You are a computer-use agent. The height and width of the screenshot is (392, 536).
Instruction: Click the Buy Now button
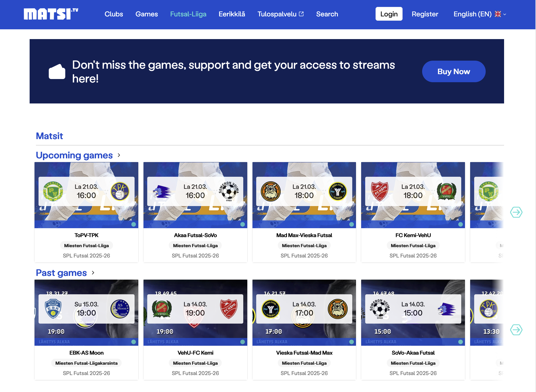point(453,72)
